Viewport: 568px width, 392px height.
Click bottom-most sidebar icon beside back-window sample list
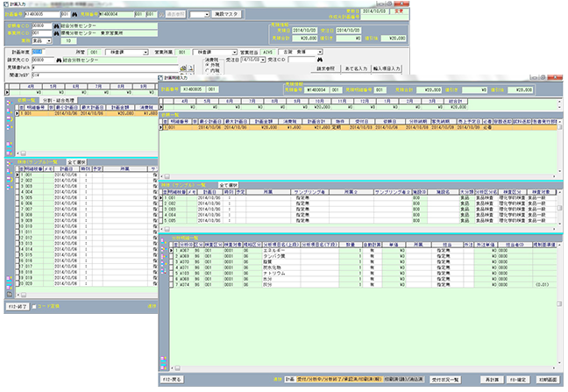[x=10, y=294]
